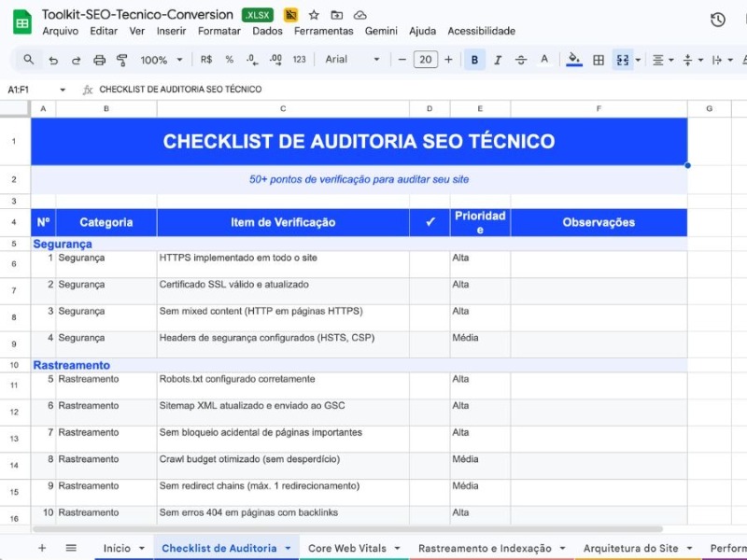The image size is (747, 560).
Task: Open the Ferramentas menu
Action: coord(323,31)
